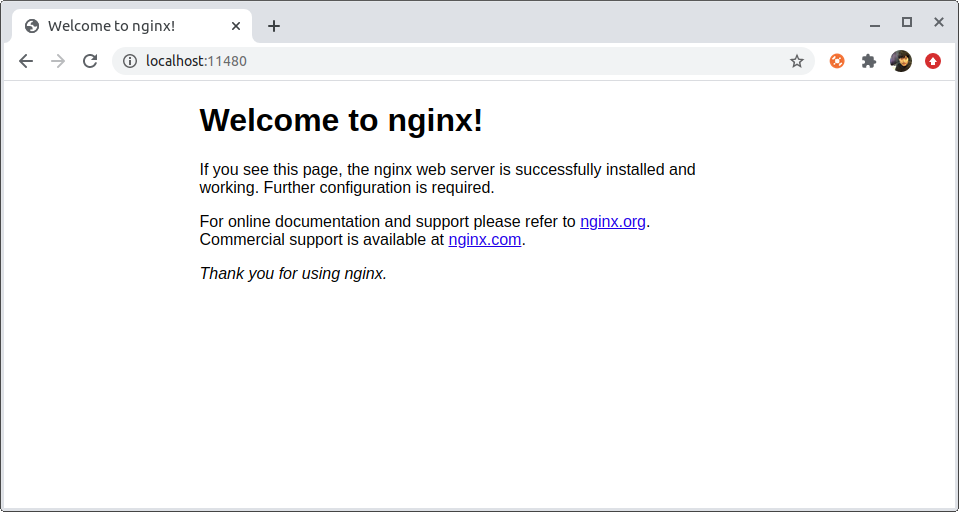The height and width of the screenshot is (512, 959).
Task: Select the Welcome to nginx! tab
Action: coord(131,26)
